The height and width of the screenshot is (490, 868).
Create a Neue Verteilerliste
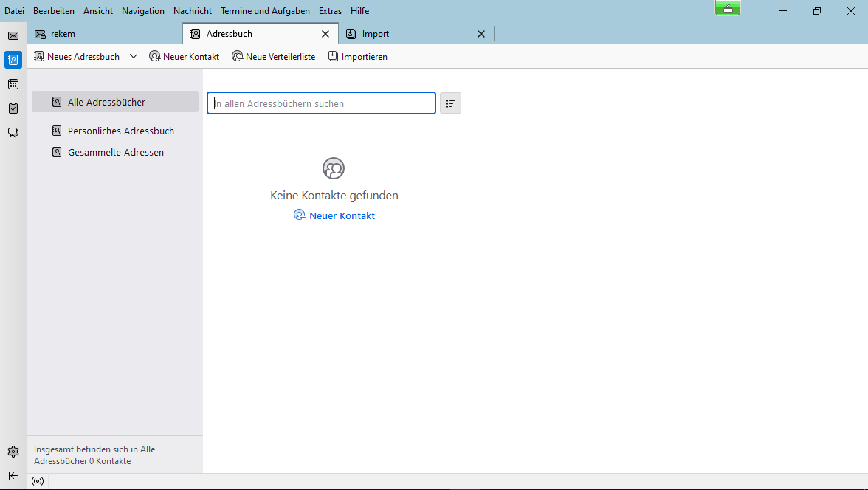pos(273,56)
